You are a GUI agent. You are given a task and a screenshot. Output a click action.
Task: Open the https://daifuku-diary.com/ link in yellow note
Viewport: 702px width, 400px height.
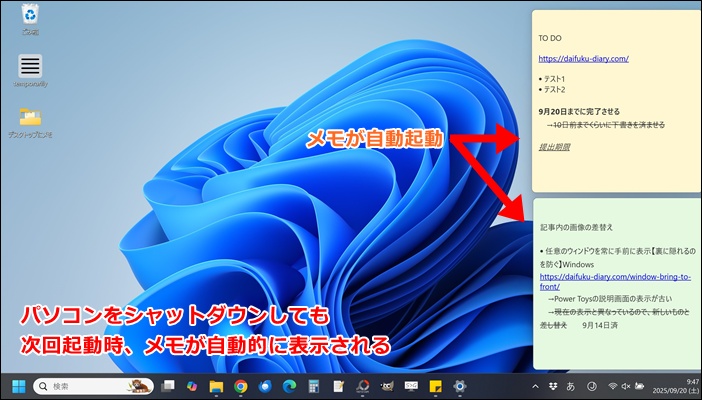583,59
